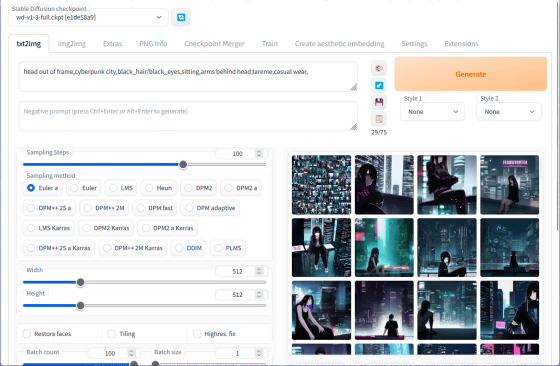
Task: Open thumbnail of girl with blue face mask
Action: 321,310
